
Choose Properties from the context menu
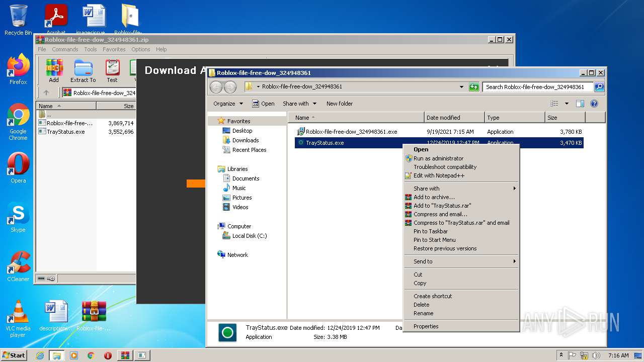[x=426, y=326]
